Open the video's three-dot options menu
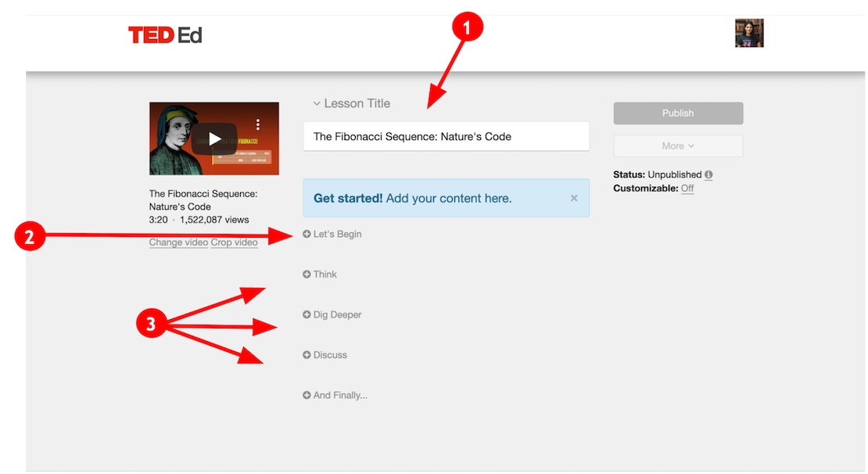Image resolution: width=868 pixels, height=474 pixels. click(x=257, y=124)
